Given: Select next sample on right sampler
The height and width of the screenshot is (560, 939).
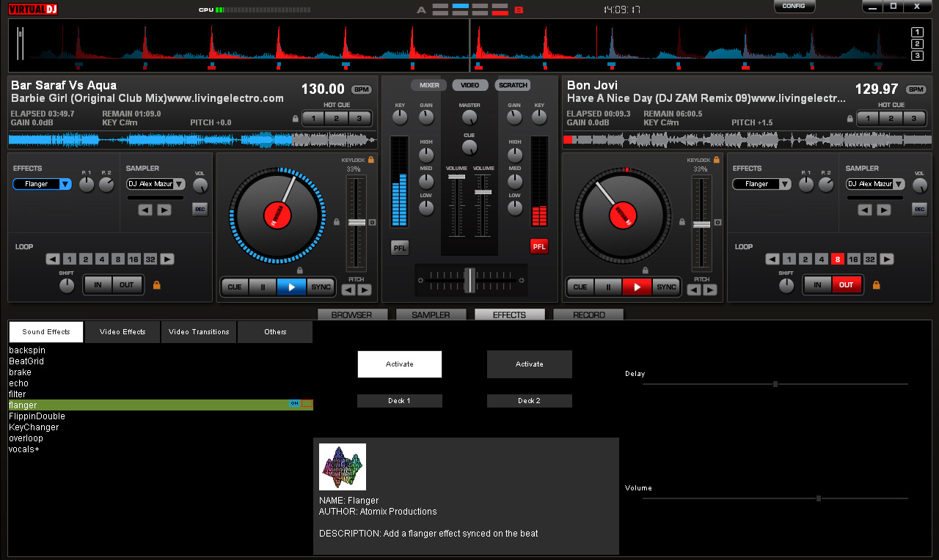Looking at the screenshot, I should (x=884, y=210).
